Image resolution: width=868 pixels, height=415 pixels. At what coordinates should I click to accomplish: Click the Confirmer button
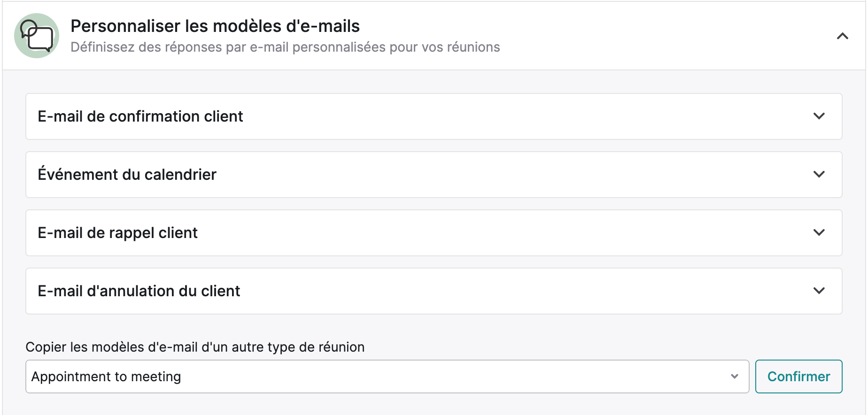pos(798,377)
